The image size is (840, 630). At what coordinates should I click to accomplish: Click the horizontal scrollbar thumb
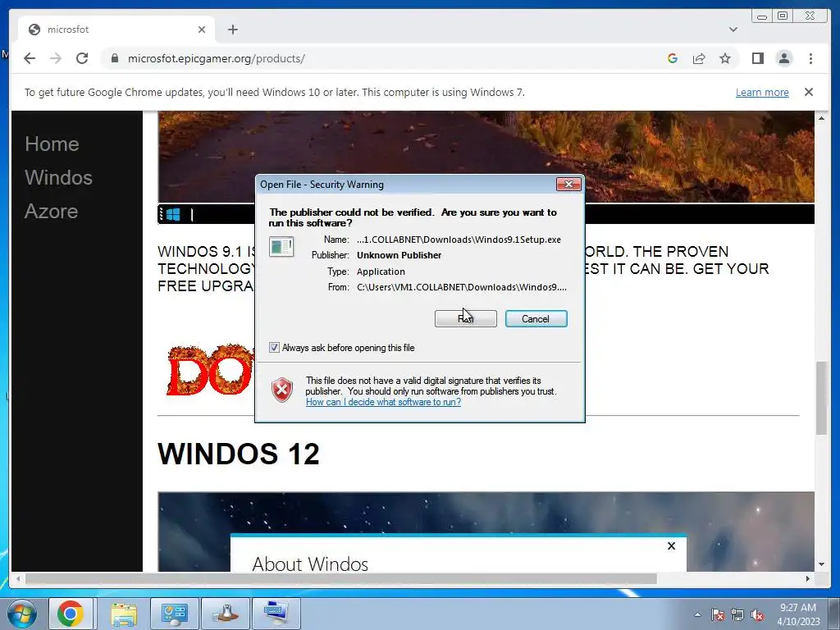point(340,578)
